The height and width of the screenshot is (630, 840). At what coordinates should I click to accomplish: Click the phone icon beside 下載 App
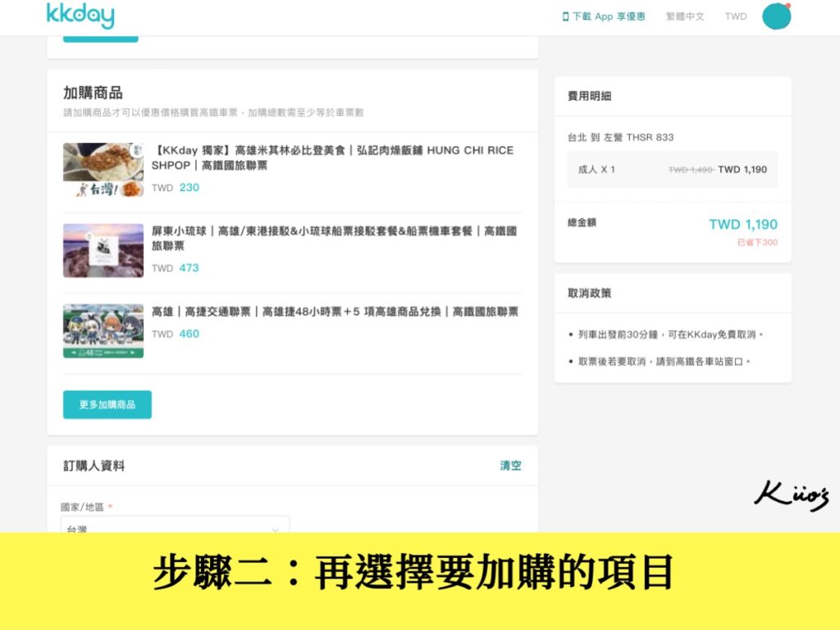coord(568,16)
